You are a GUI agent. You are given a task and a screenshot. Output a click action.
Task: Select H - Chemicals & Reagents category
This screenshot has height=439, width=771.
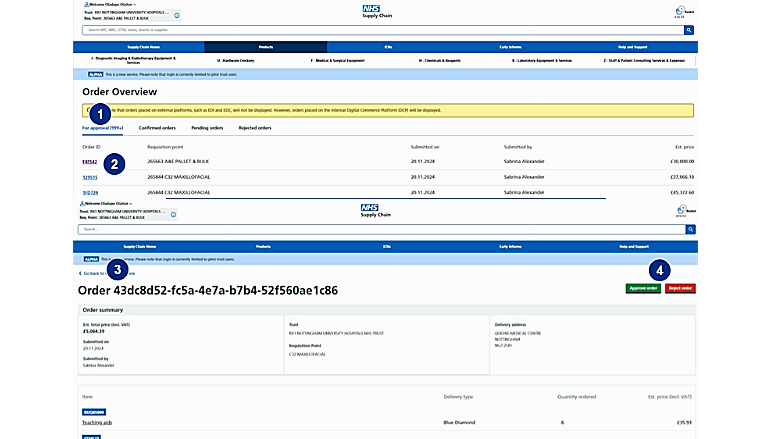click(440, 60)
